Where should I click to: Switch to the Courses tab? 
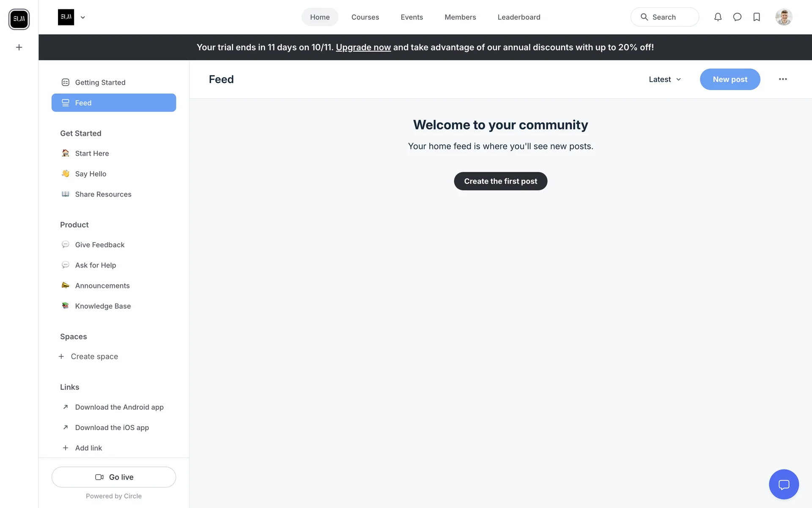click(365, 17)
